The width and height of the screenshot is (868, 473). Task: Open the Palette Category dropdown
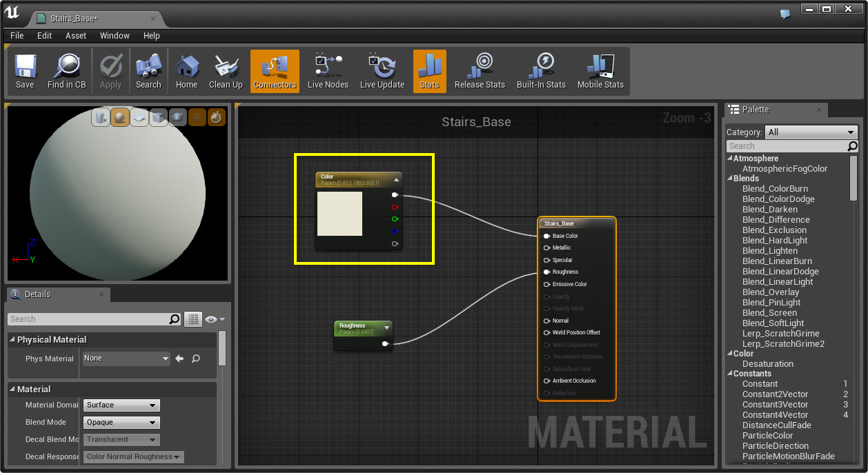point(811,132)
